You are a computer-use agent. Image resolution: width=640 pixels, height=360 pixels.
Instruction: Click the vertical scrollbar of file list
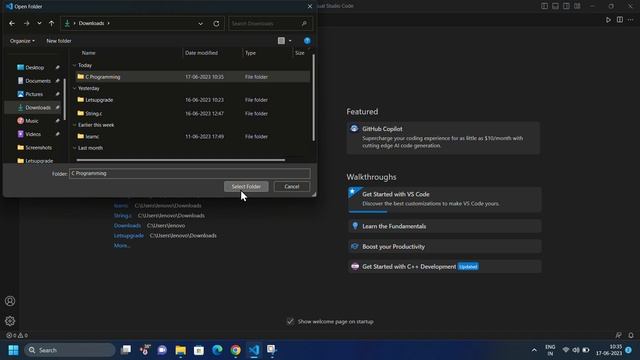(313, 97)
